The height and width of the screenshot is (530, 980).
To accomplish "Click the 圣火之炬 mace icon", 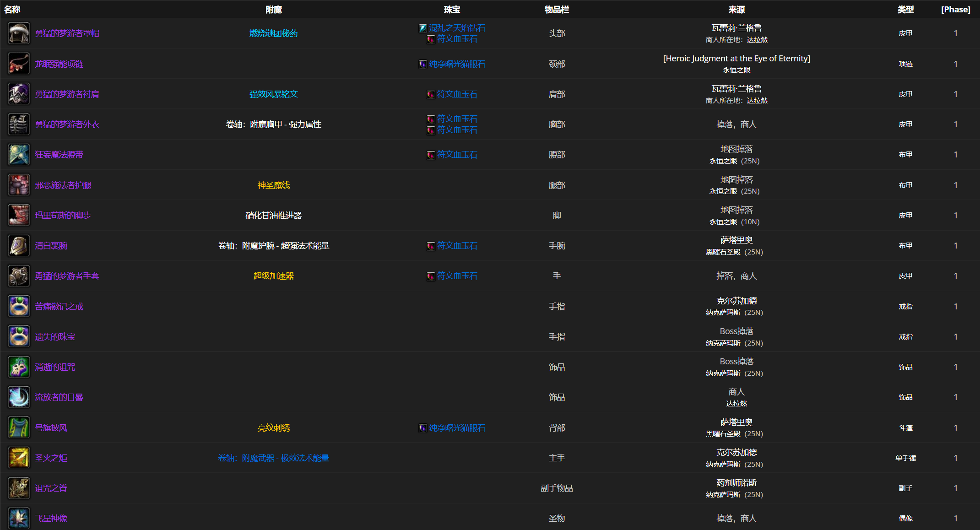I will click(19, 458).
